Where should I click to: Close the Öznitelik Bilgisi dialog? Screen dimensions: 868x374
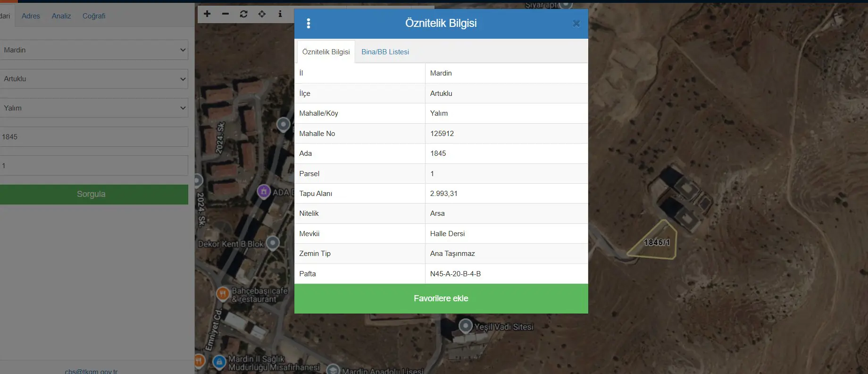point(576,24)
